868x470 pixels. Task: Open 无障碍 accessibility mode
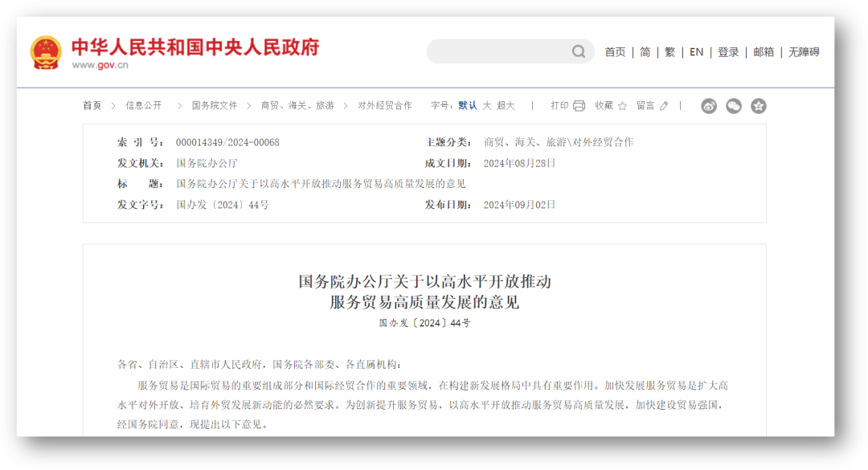point(804,52)
